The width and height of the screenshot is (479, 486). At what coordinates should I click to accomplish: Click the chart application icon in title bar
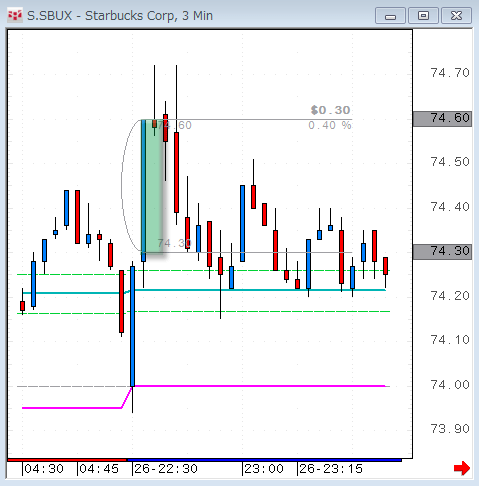[x=15, y=15]
